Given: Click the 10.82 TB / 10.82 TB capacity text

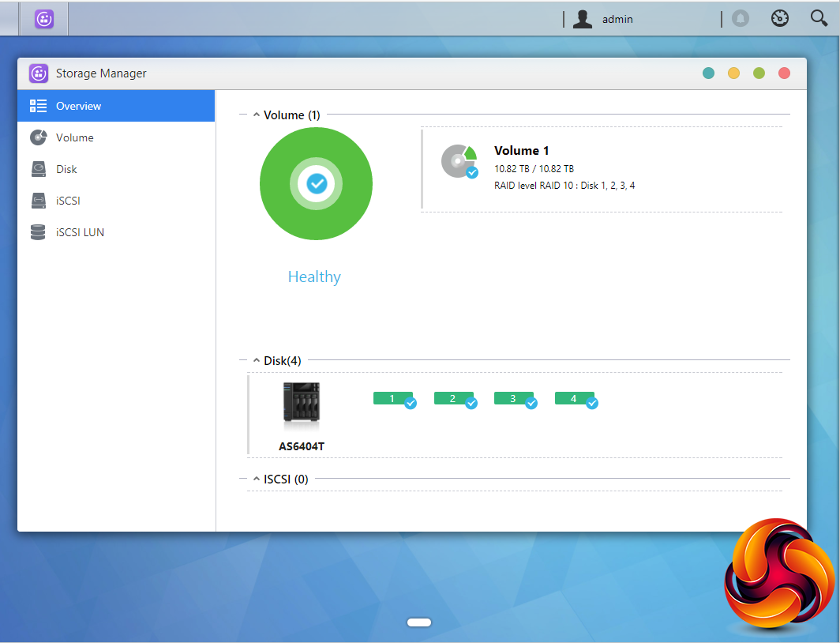Looking at the screenshot, I should (x=534, y=169).
